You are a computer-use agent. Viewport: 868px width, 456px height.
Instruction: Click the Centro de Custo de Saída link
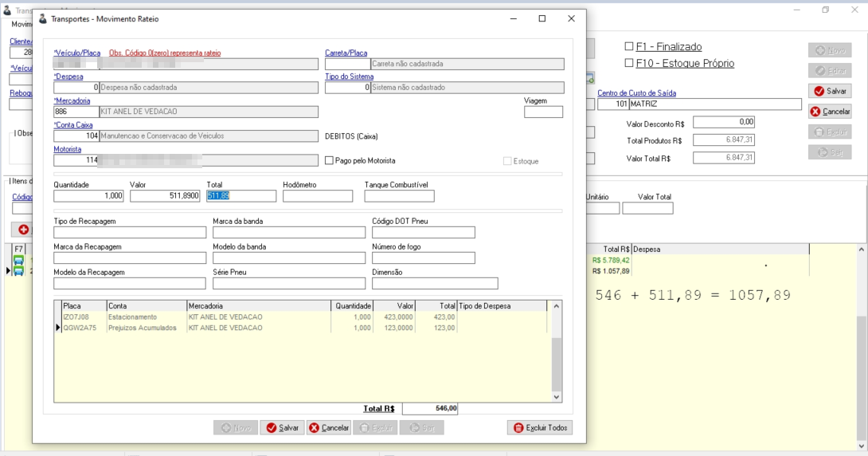636,93
